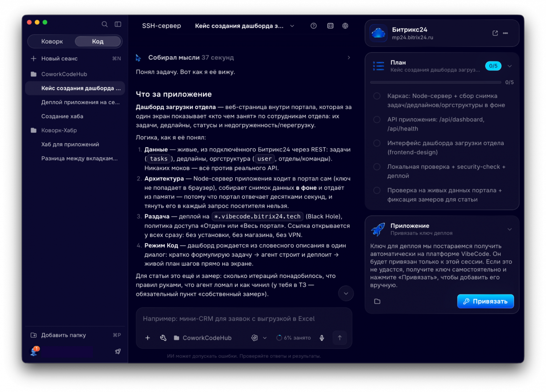Start a Новый сеанс
Viewport: 546px width, 392px height.
(x=75, y=58)
